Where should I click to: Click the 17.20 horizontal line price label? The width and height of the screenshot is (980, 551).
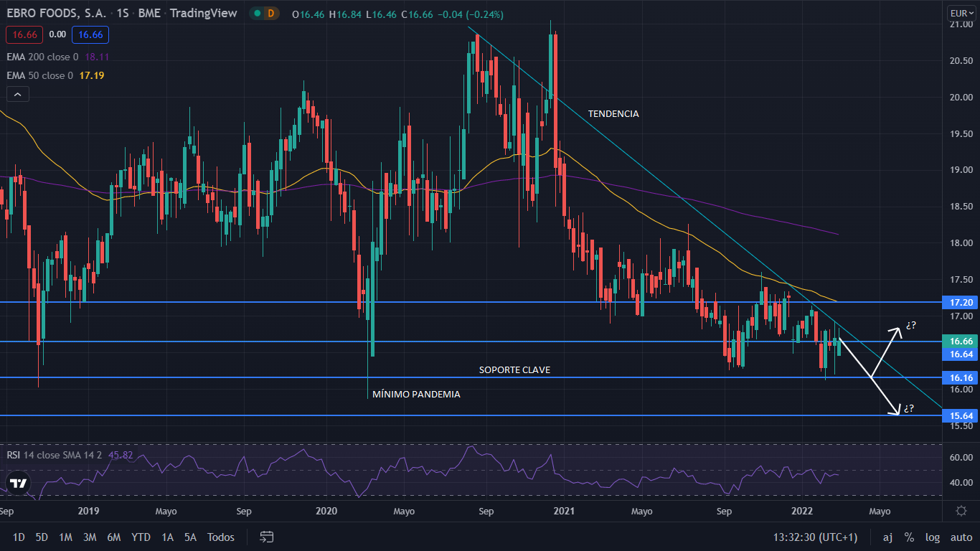point(960,303)
